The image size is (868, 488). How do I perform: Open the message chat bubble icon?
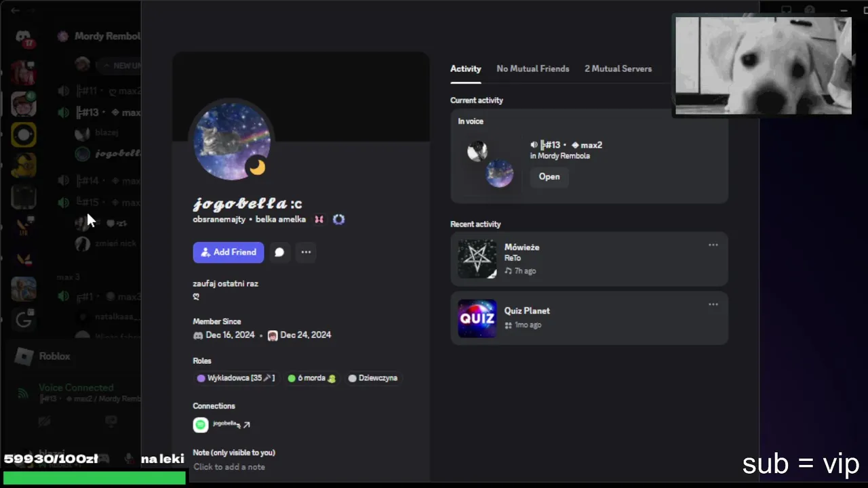pyautogui.click(x=279, y=252)
